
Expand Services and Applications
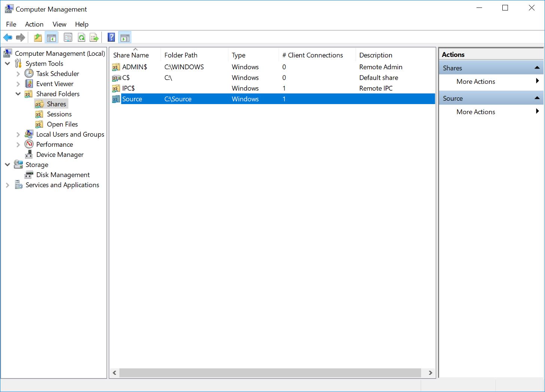tap(7, 185)
